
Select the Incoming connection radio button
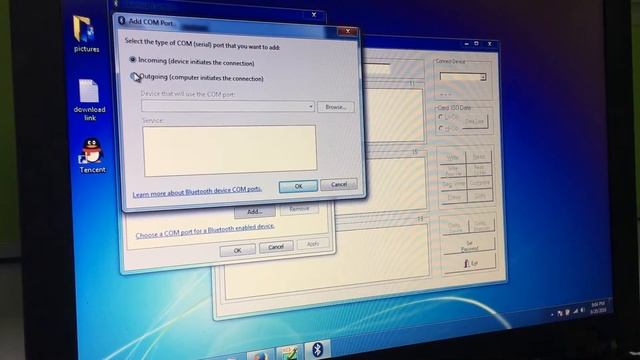(x=133, y=60)
